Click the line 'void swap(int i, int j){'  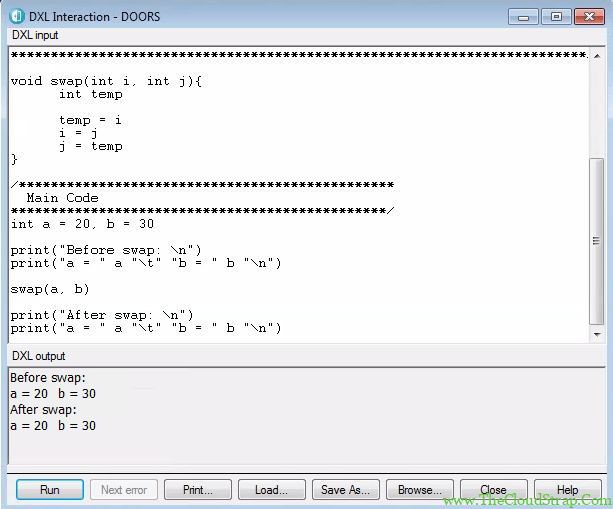[106, 81]
